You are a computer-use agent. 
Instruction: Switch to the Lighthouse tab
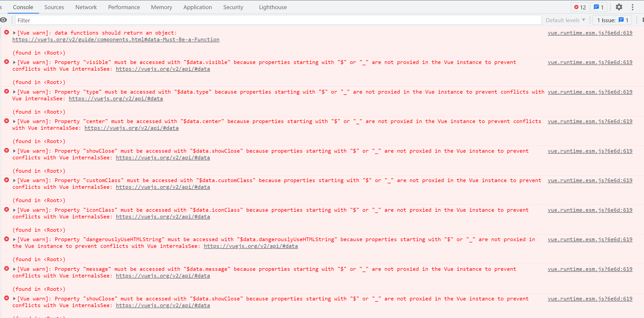pyautogui.click(x=272, y=7)
